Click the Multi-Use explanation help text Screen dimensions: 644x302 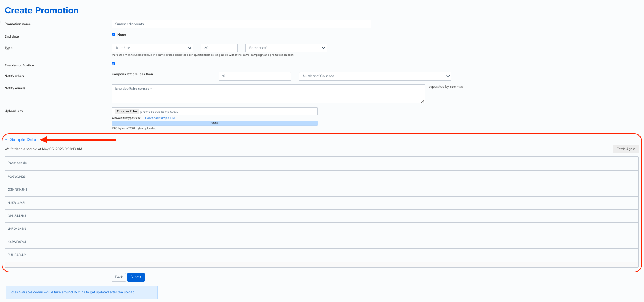click(203, 55)
